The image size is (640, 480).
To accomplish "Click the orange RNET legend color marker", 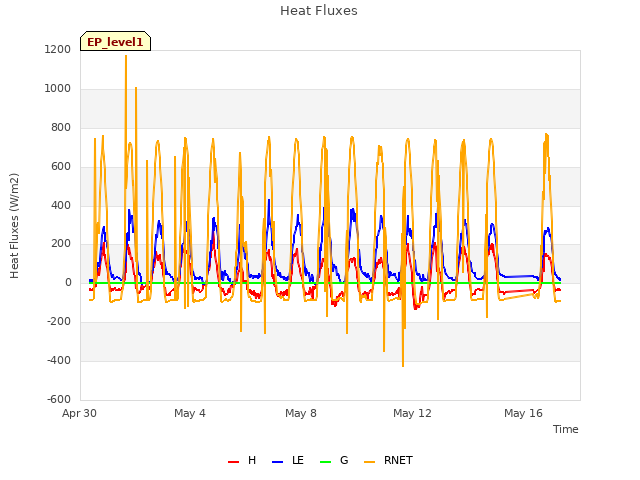I will (x=369, y=462).
